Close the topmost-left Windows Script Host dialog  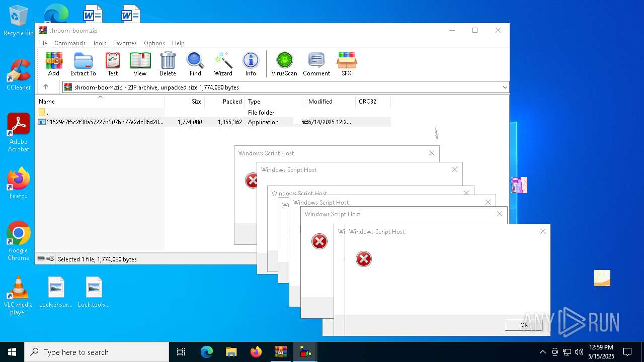431,153
